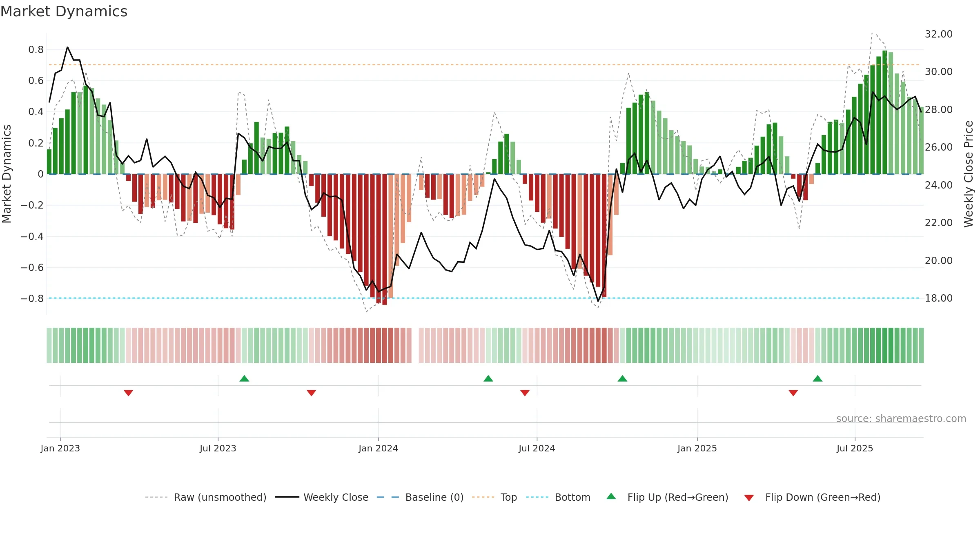
Task: Click the red flip-down marker before Jul 2025
Action: coord(793,393)
